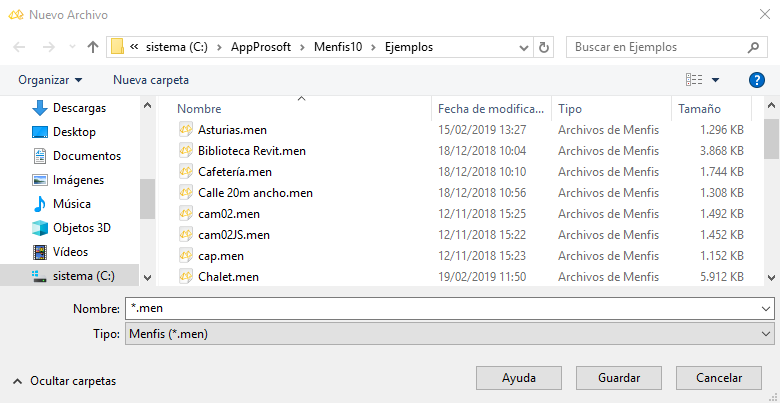
Task: Click the file list scrollbar down arrow
Action: click(x=772, y=277)
